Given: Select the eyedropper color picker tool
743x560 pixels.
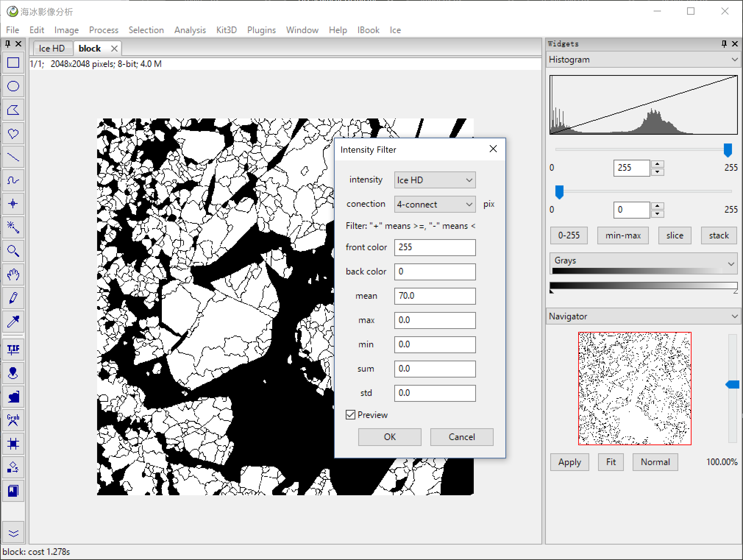Looking at the screenshot, I should (13, 322).
